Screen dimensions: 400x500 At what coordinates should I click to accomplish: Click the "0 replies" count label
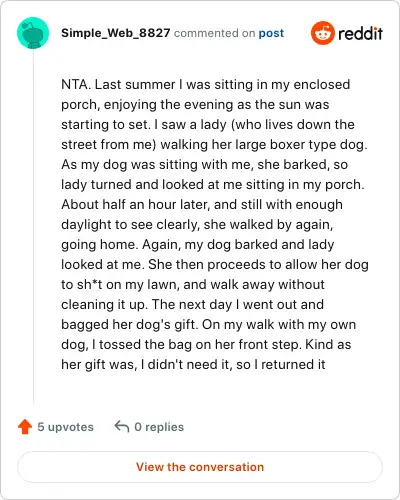159,427
